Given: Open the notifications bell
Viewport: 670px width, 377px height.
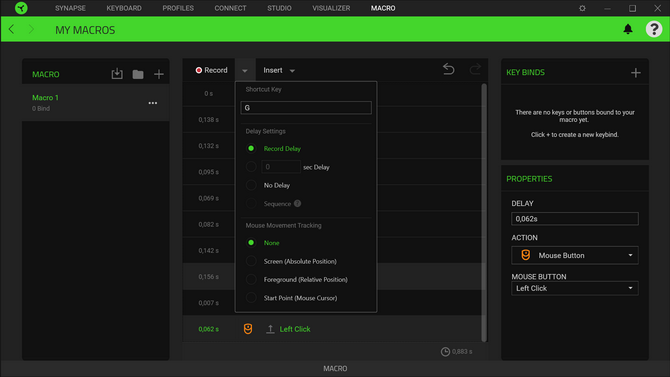Looking at the screenshot, I should 628,29.
